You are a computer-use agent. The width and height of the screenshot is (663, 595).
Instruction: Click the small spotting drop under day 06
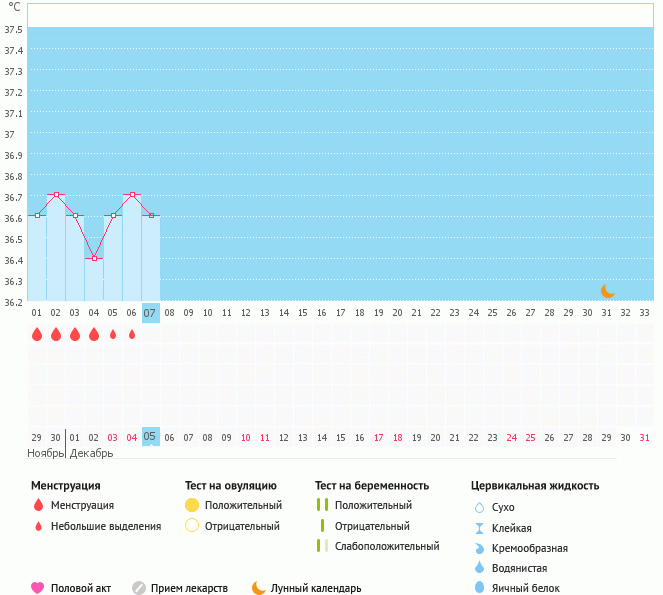(x=131, y=334)
